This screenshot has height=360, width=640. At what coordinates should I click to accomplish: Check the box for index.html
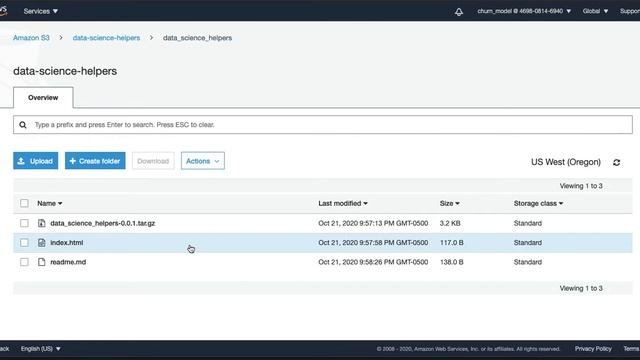[x=24, y=242]
